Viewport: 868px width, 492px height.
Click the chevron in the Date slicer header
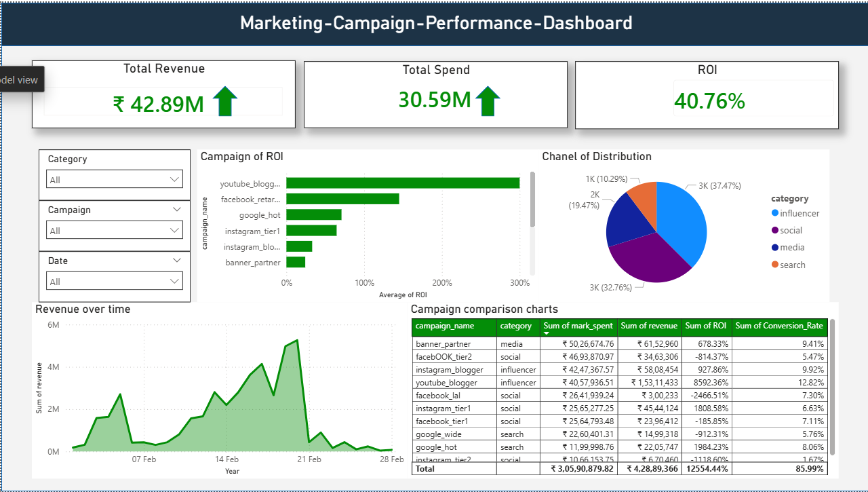(177, 261)
